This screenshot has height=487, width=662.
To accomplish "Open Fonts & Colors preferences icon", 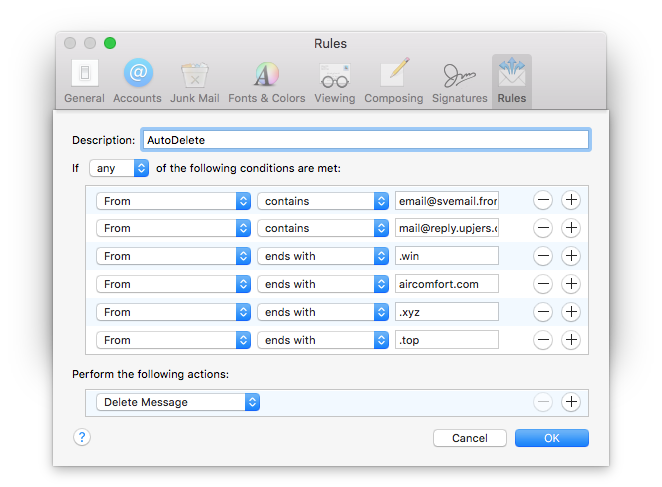I will pos(266,81).
